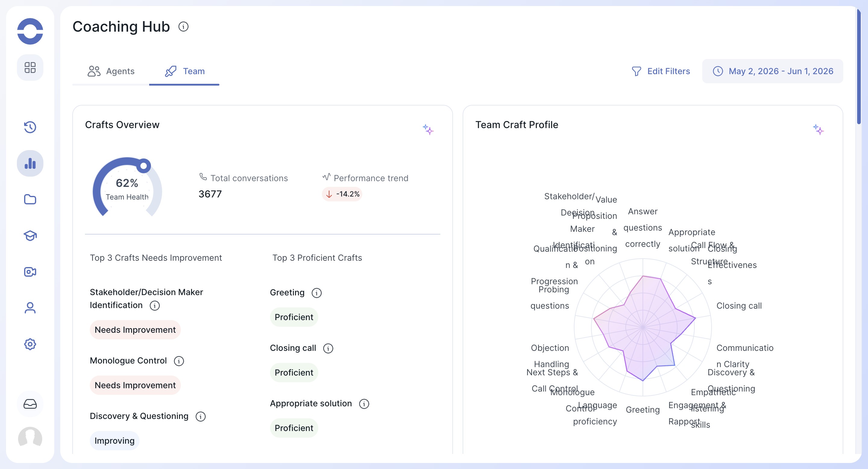The image size is (868, 469).
Task: Open the inbox tray icon
Action: (30, 404)
